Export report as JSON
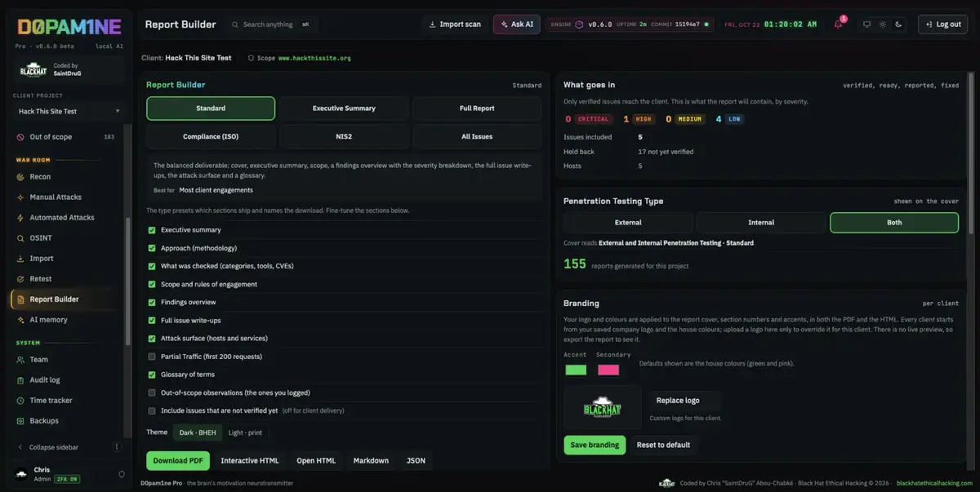980x492 pixels. tap(416, 461)
